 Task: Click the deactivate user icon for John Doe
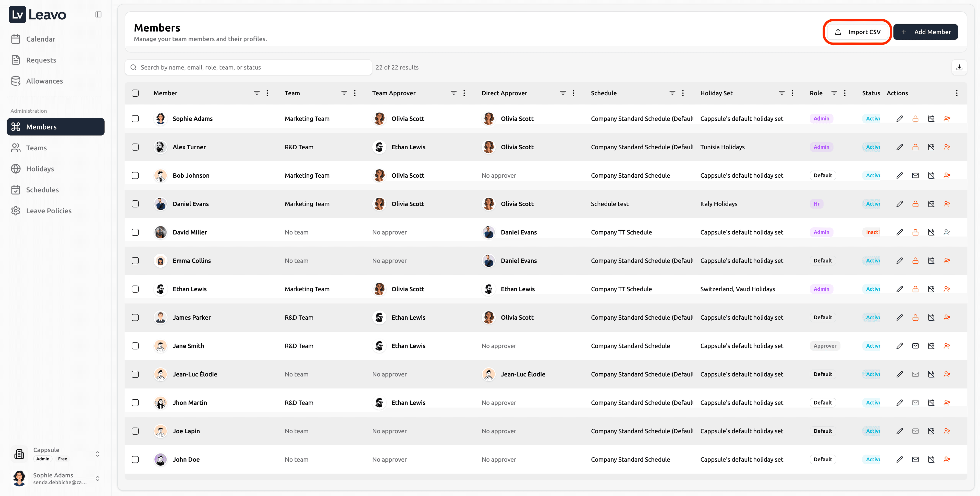(947, 459)
